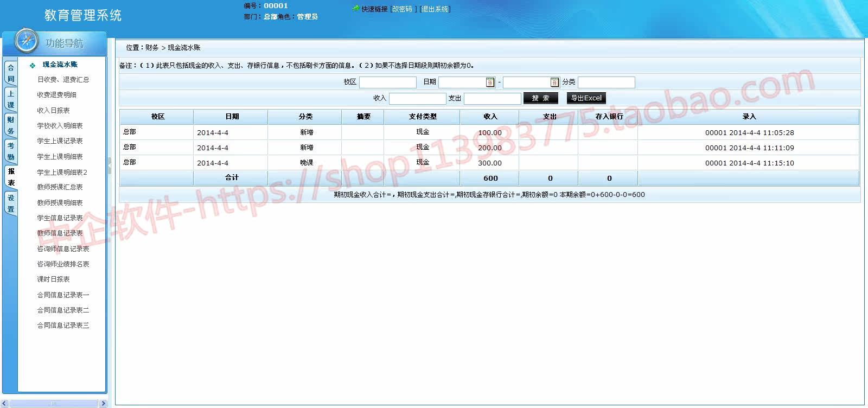Focus the 支出 expense input field

(x=492, y=99)
